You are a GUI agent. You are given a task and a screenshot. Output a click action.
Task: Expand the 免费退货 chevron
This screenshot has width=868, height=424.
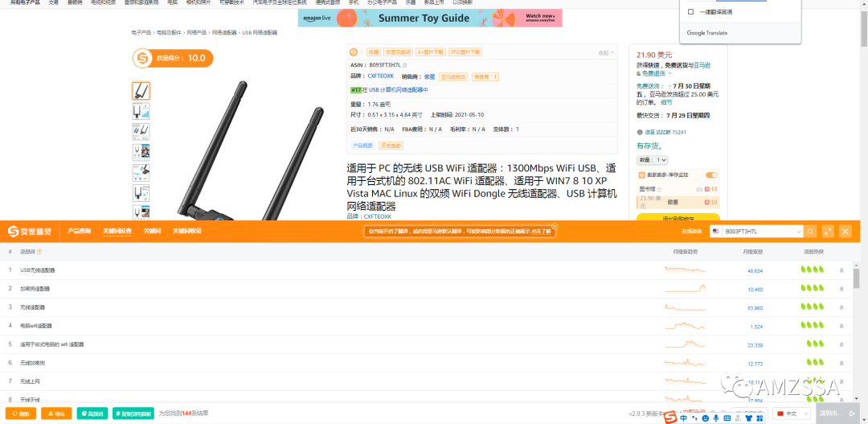tap(669, 73)
